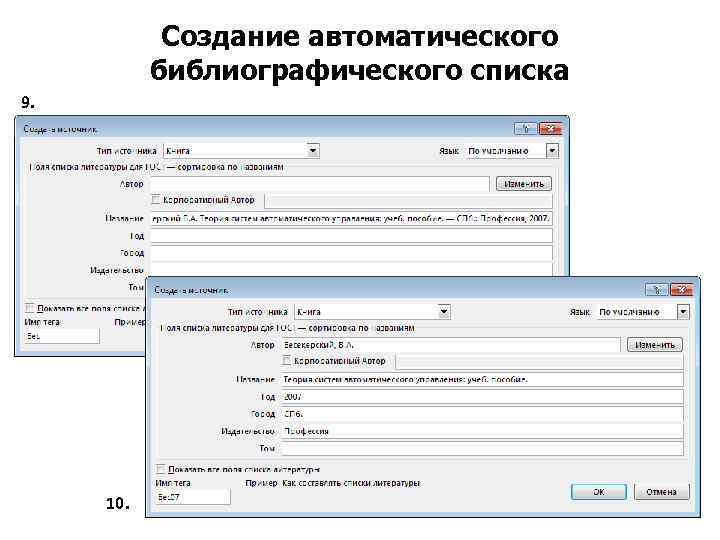The height and width of the screenshot is (540, 720).
Task: Click the Поля списка литературы heading in the front dialog
Action: point(287,328)
